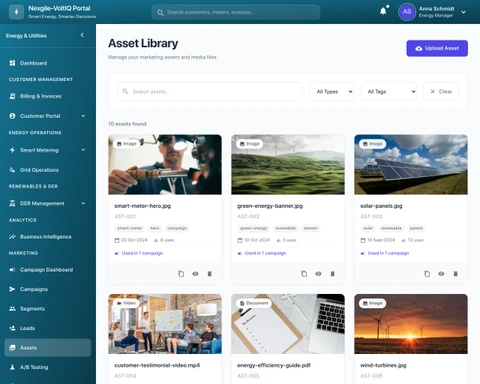Click the Grid Operations icon
480x384 pixels.
point(12,170)
